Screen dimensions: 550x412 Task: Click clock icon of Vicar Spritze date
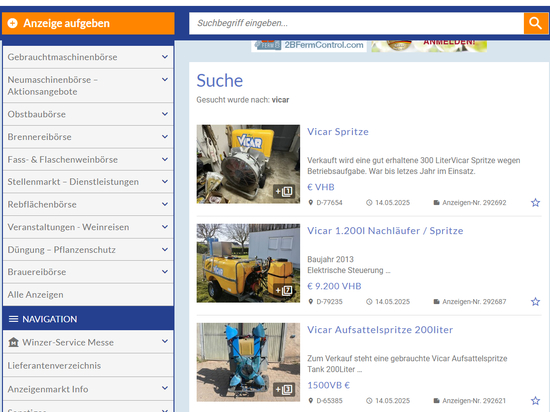369,203
